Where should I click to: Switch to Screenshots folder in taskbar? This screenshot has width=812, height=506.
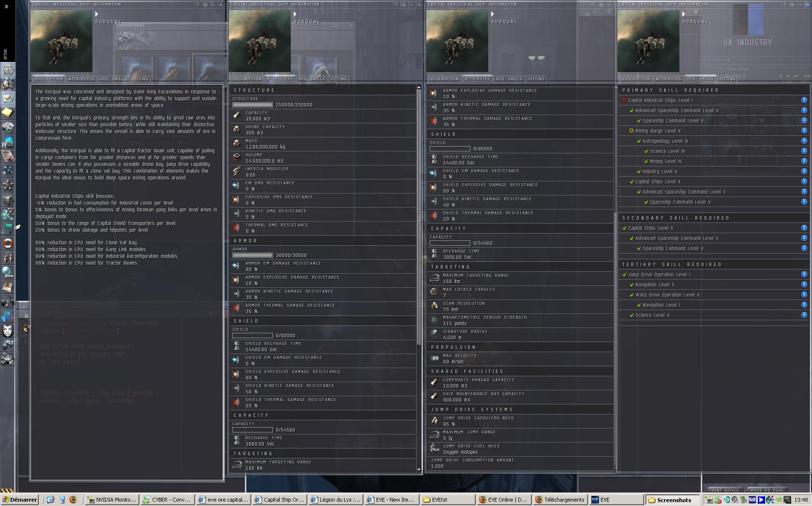click(x=673, y=500)
